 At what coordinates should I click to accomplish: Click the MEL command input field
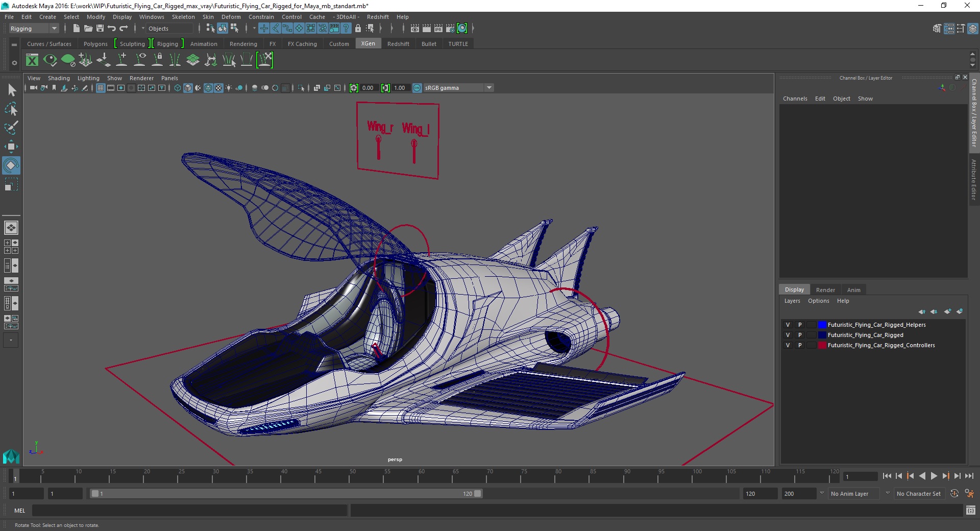tap(189, 511)
